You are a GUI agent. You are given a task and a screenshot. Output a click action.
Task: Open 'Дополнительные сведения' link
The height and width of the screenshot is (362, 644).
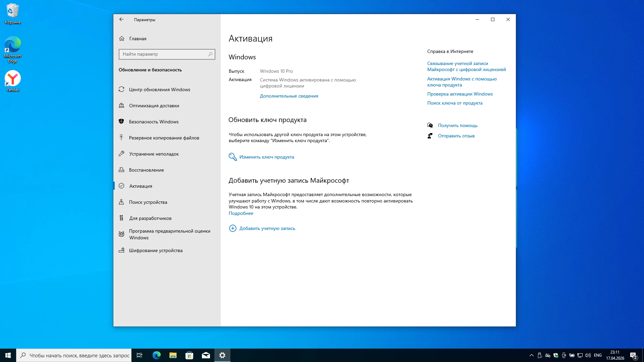point(289,96)
